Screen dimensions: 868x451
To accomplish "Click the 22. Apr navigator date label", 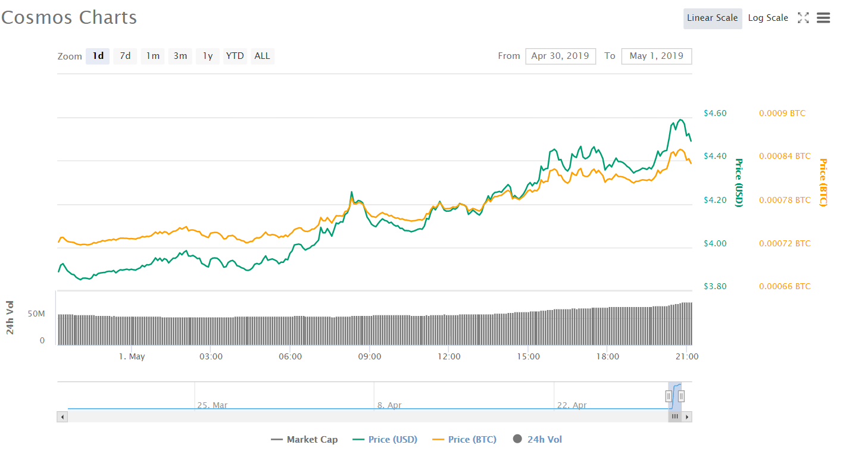I will click(572, 405).
